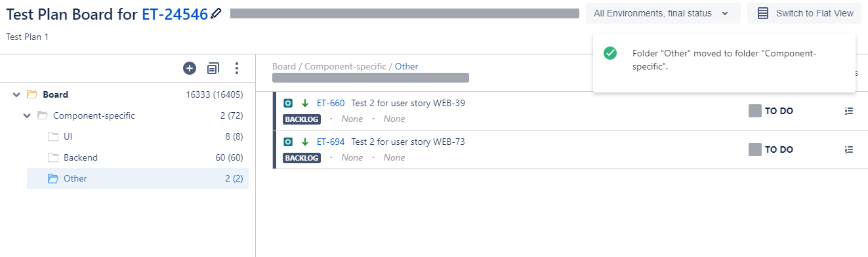Click Component-specific in the breadcrumb
Viewport: 868px width, 257px height.
click(x=346, y=66)
